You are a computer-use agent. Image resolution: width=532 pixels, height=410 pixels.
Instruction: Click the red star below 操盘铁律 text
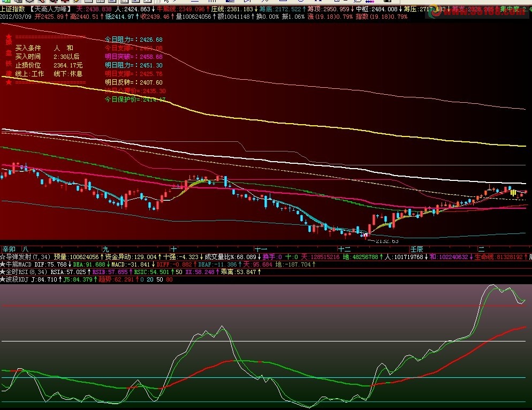click(x=9, y=82)
